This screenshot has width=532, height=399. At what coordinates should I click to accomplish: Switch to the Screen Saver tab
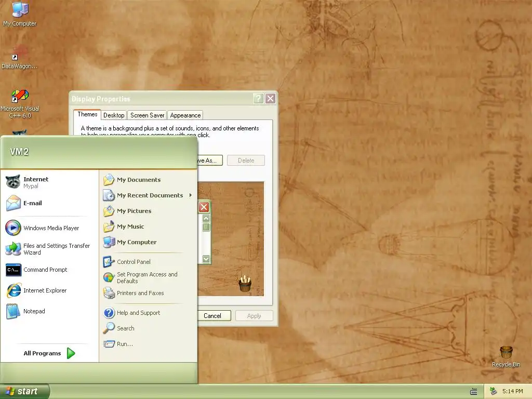click(x=147, y=115)
